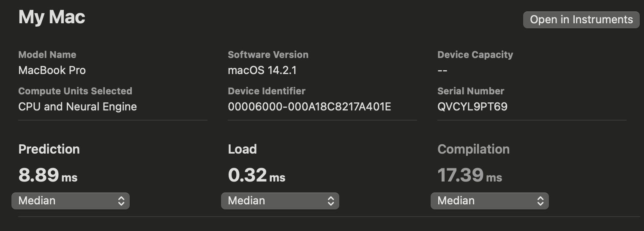644x231 pixels.
Task: Click the serial number QVCYL9PT69
Action: coord(472,107)
